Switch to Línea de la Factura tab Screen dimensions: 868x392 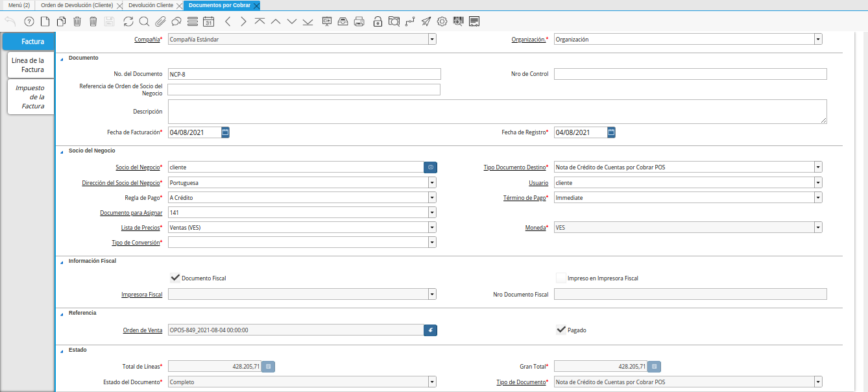coord(28,65)
